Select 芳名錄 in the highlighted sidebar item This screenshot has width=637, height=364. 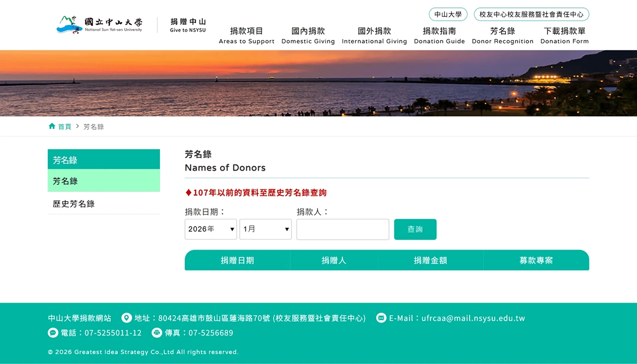point(104,181)
